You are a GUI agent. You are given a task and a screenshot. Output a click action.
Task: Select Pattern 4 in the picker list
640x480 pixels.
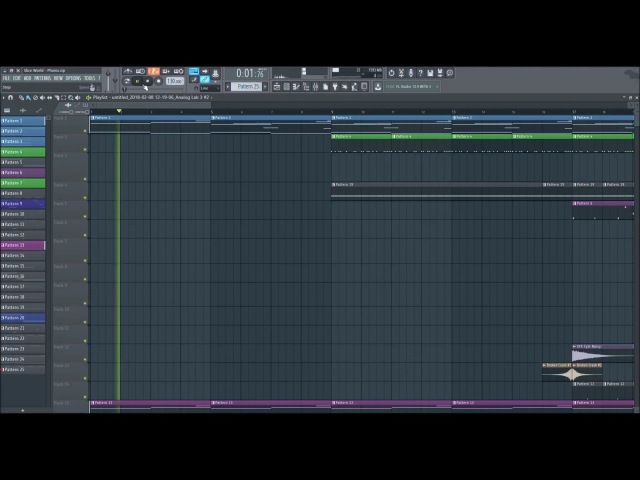(23, 152)
